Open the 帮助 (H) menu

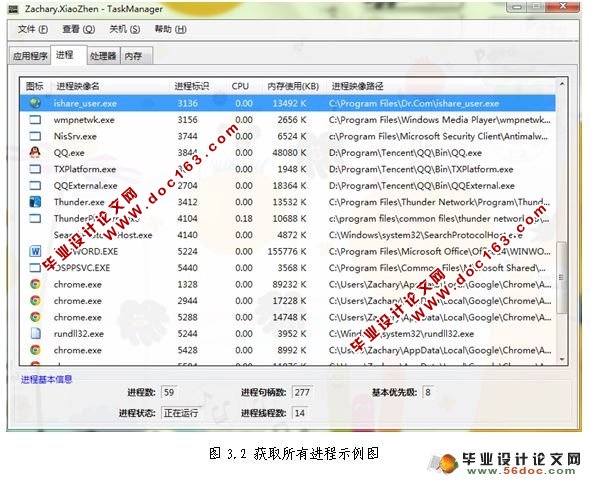click(170, 29)
